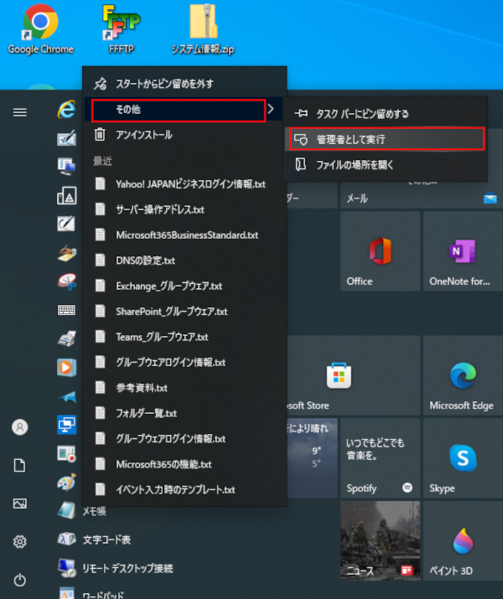Open Yahoo! JAPANビジネスログイン情報.txt
The width and height of the screenshot is (503, 599).
[185, 184]
